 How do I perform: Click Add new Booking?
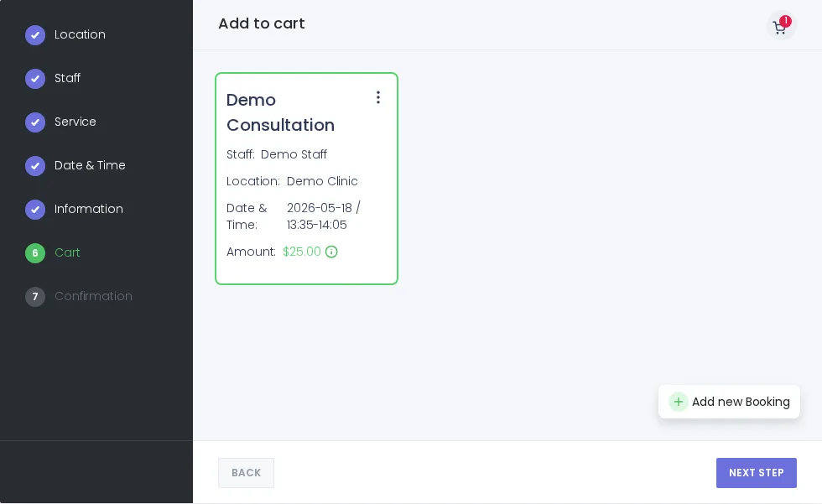coord(729,402)
